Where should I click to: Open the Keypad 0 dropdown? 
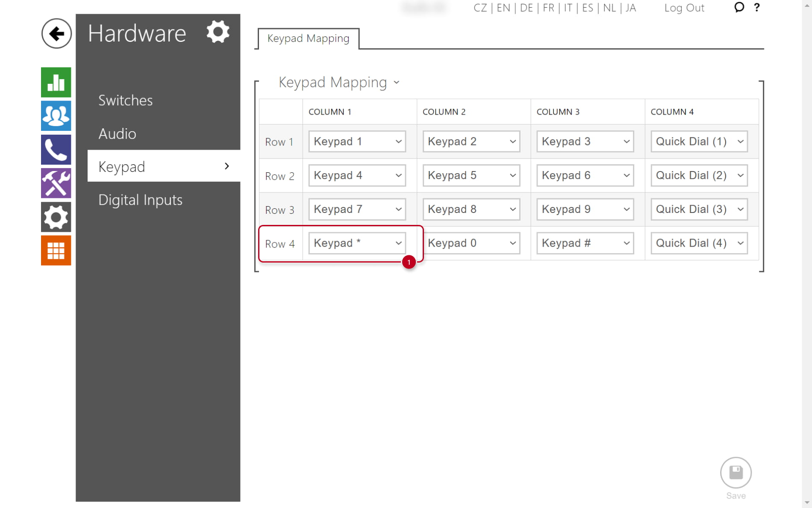(471, 243)
